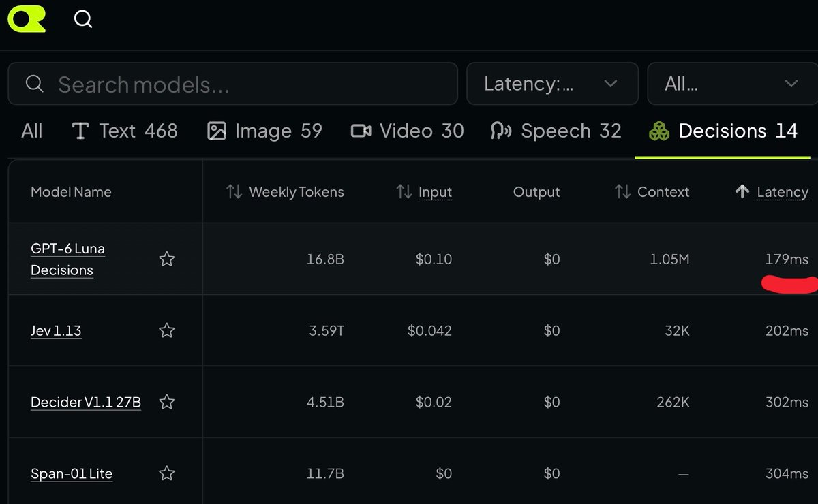Reverse the Latency sort arrow
This screenshot has height=504, width=818.
coord(742,192)
